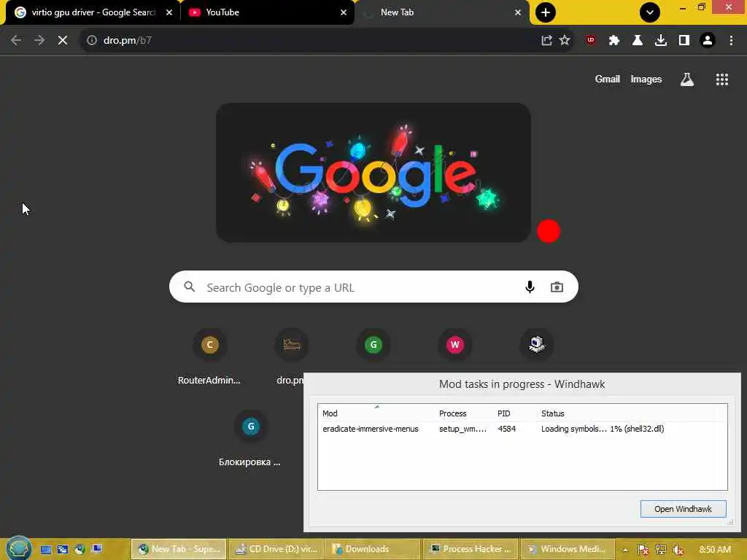This screenshot has width=747, height=560.
Task: Close the virtio gpu driver tab
Action: point(169,12)
